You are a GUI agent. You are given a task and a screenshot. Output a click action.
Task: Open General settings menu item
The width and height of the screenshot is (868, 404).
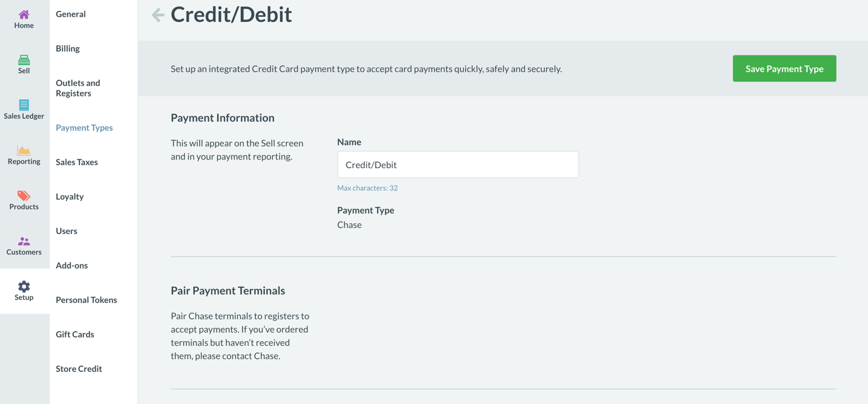click(x=71, y=14)
